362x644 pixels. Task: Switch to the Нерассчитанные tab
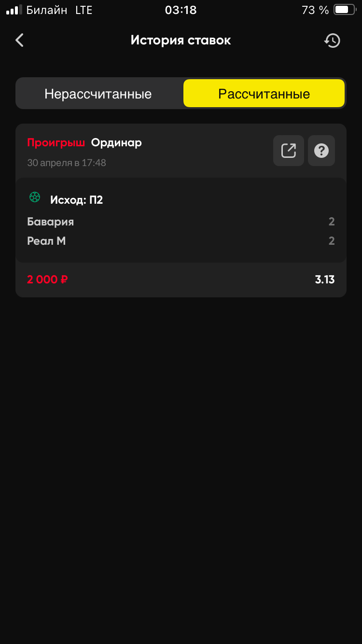98,94
